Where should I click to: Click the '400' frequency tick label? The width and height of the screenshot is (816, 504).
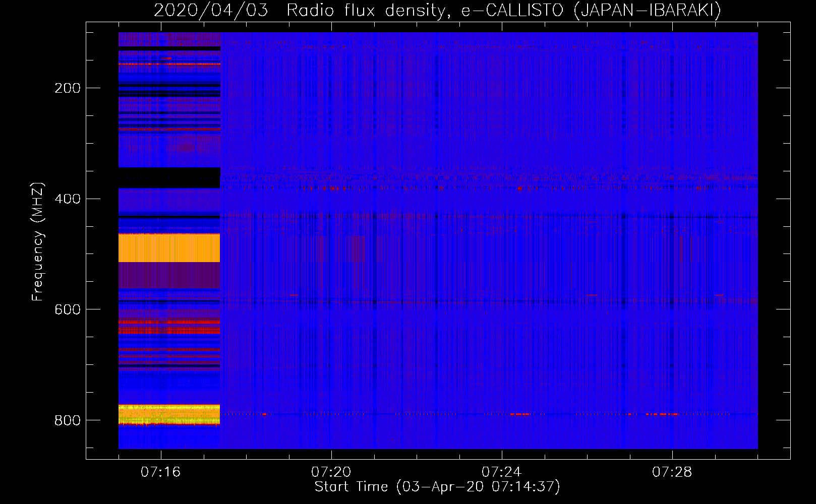(x=68, y=199)
